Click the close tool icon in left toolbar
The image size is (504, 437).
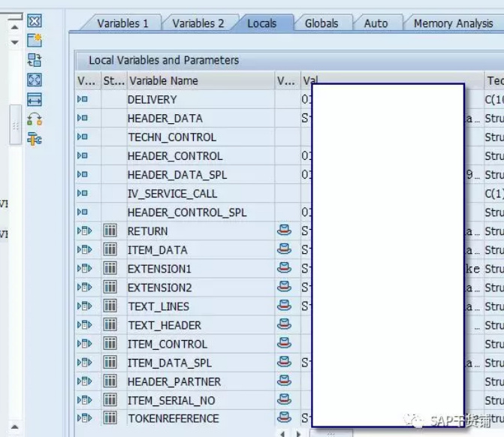click(x=35, y=21)
